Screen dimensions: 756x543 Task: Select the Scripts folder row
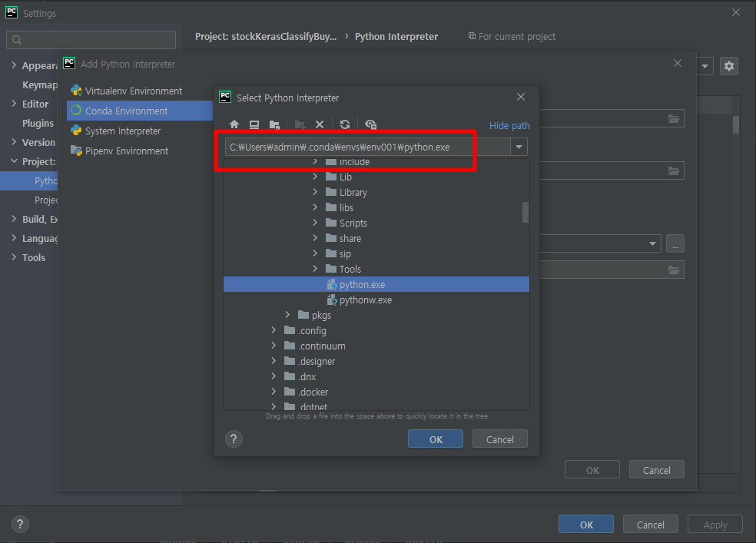point(376,223)
